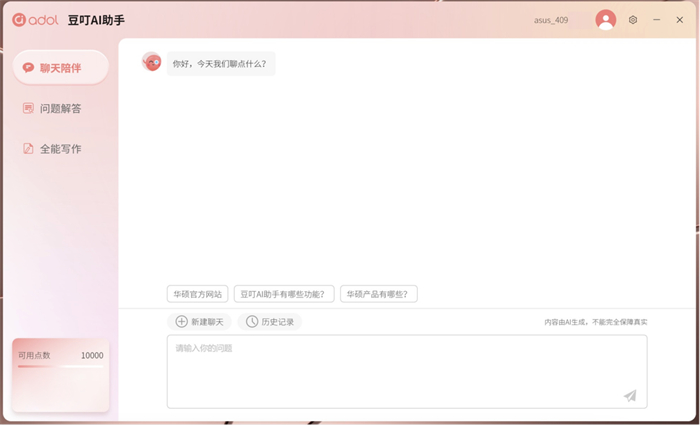This screenshot has width=700, height=425.
Task: Click the 豆叮AI助手 title text
Action: coord(96,20)
